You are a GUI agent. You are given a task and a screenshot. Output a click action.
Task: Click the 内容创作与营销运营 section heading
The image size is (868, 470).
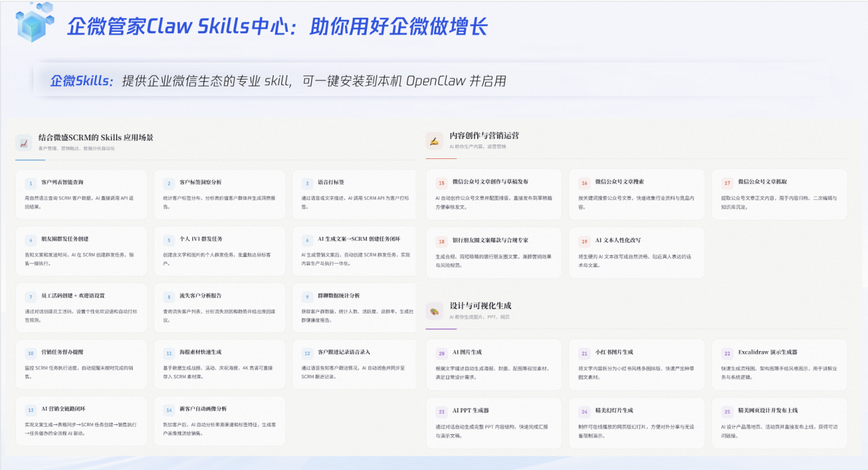point(484,135)
